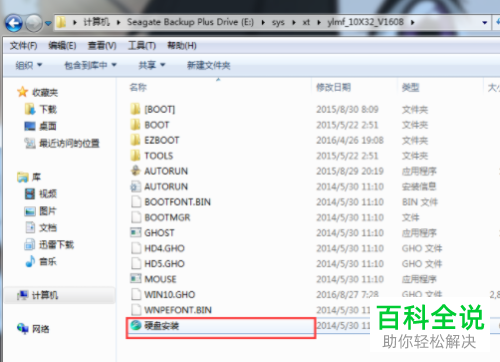Click the 硬盘安装 file name
Viewport: 500px width, 362px height.
tap(162, 326)
